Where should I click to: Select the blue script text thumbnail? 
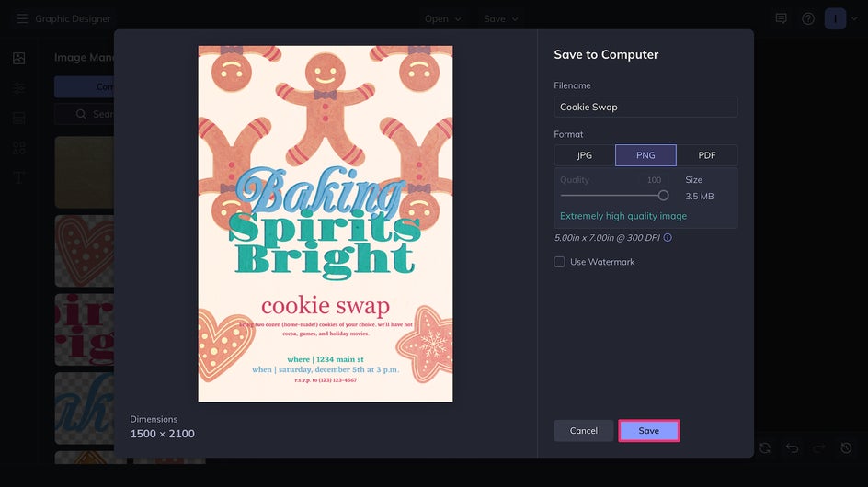click(x=85, y=408)
